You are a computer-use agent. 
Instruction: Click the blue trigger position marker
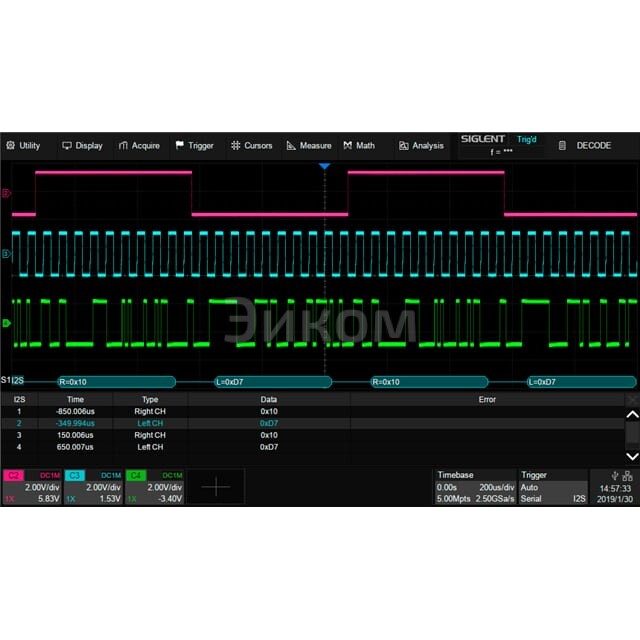[324, 166]
